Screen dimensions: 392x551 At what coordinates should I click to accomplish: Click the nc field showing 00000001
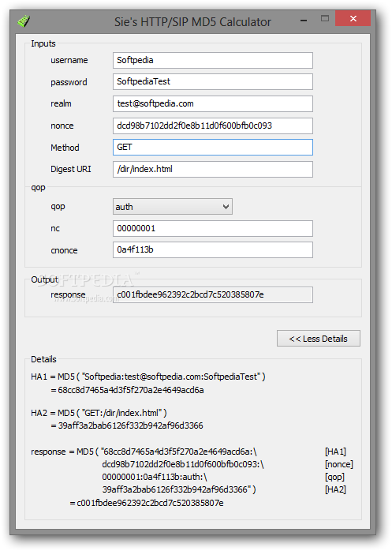(x=212, y=229)
